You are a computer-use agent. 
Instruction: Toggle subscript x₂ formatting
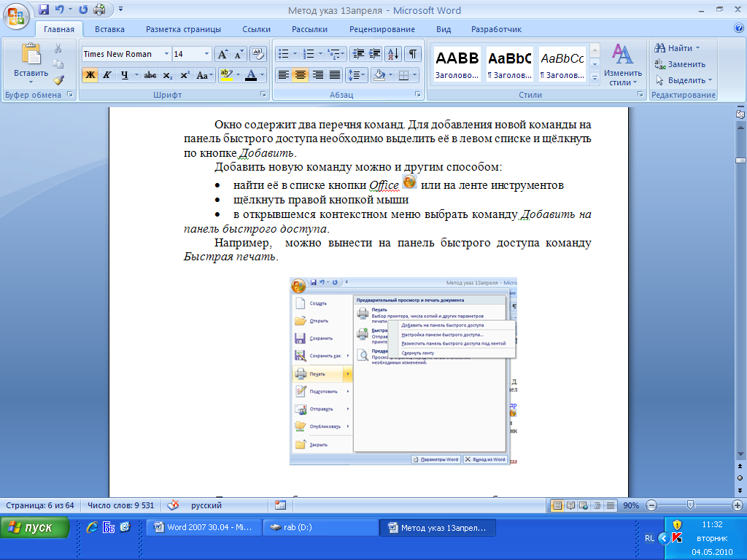tap(167, 75)
